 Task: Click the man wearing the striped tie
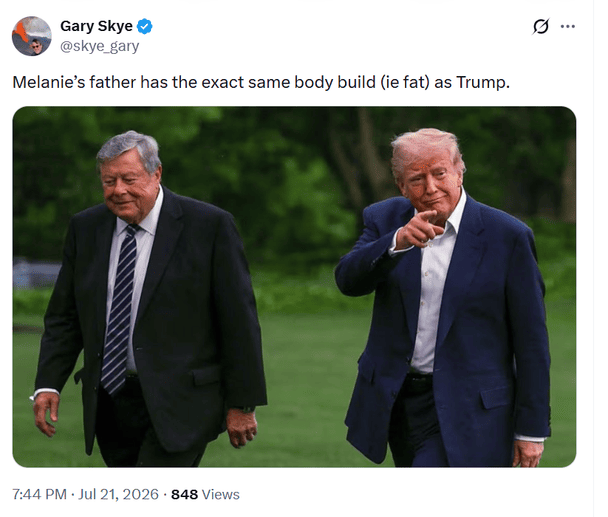pyautogui.click(x=151, y=299)
